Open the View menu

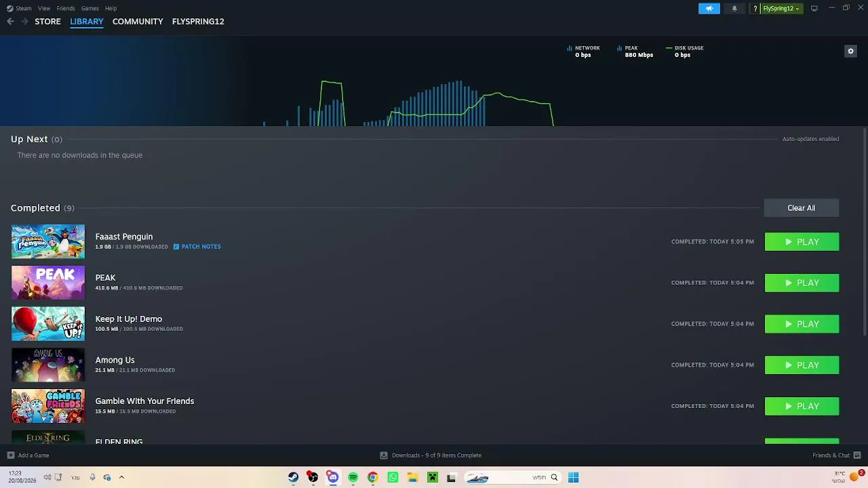pos(44,8)
